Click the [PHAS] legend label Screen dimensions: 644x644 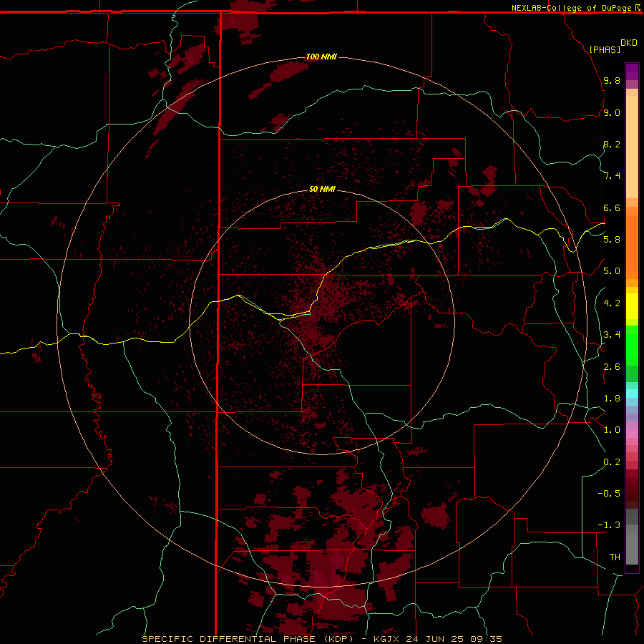[605, 49]
